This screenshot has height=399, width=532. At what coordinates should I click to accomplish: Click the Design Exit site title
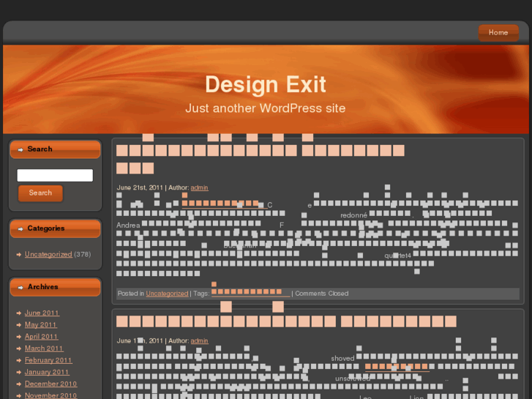(x=266, y=84)
